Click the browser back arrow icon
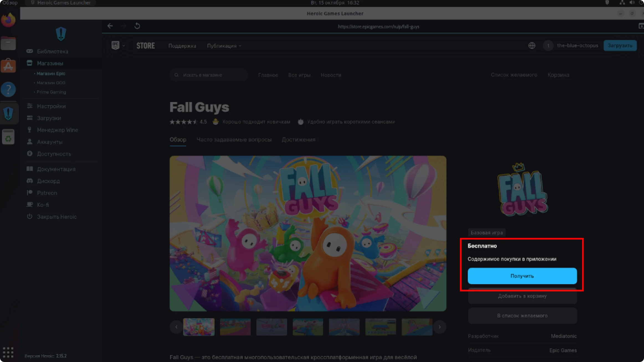 [x=110, y=26]
